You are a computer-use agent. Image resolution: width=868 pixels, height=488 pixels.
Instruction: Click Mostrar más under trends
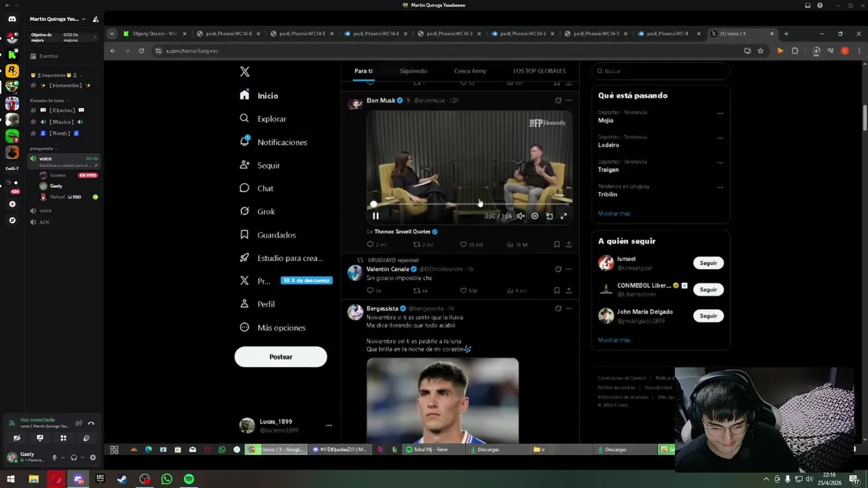coord(614,213)
